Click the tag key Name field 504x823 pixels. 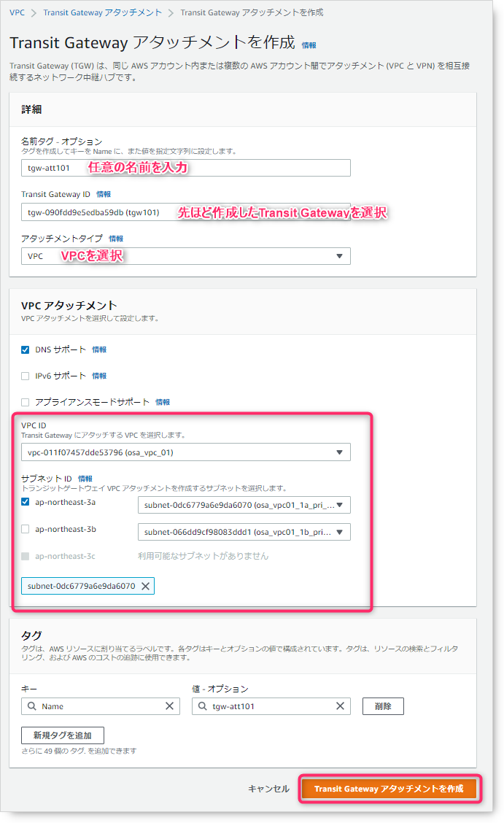pyautogui.click(x=100, y=706)
